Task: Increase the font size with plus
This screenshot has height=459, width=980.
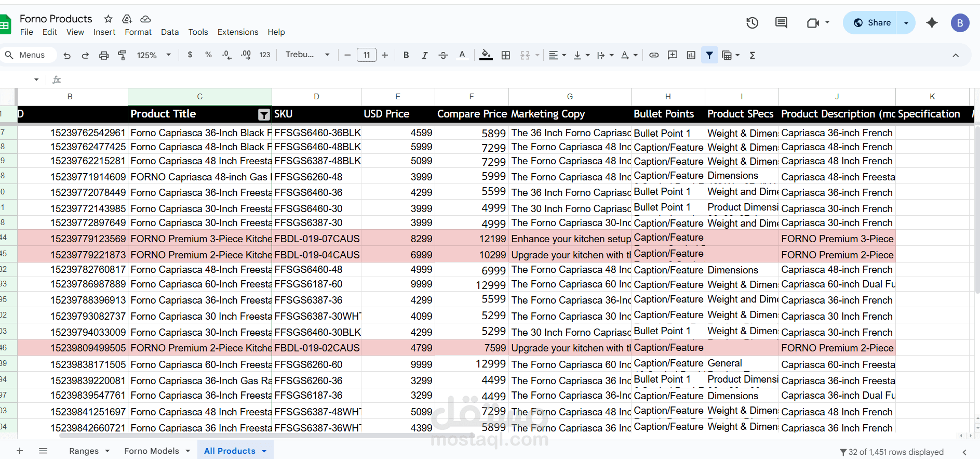Action: coord(385,55)
